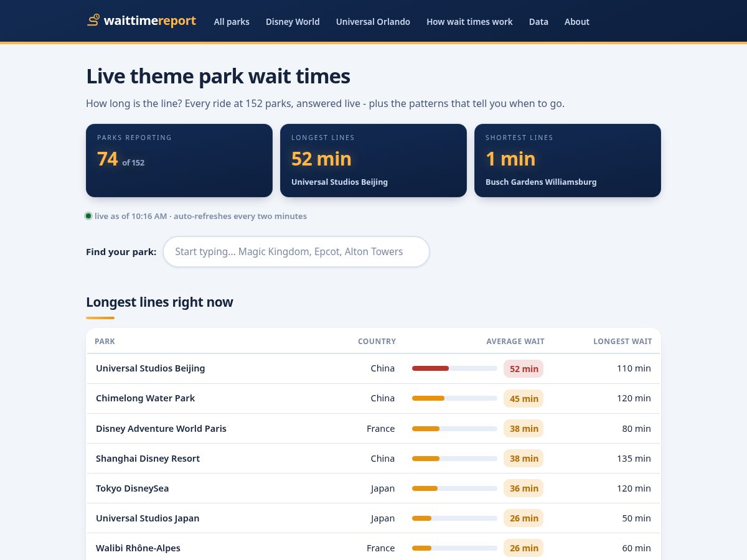This screenshot has height=560, width=747.
Task: Open the Parks Reporting 74 card
Action: (179, 161)
